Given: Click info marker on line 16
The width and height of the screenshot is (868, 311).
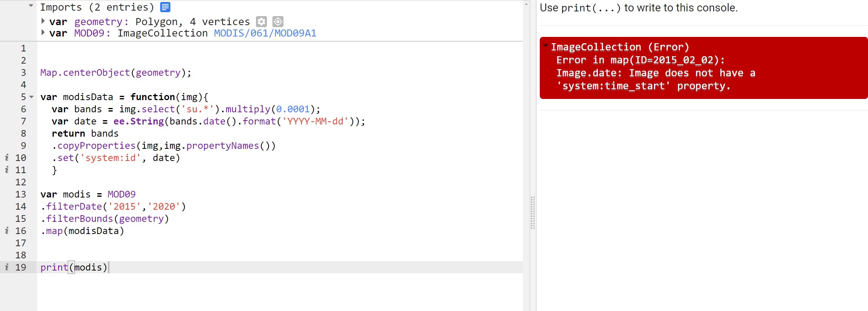Looking at the screenshot, I should (7, 231).
